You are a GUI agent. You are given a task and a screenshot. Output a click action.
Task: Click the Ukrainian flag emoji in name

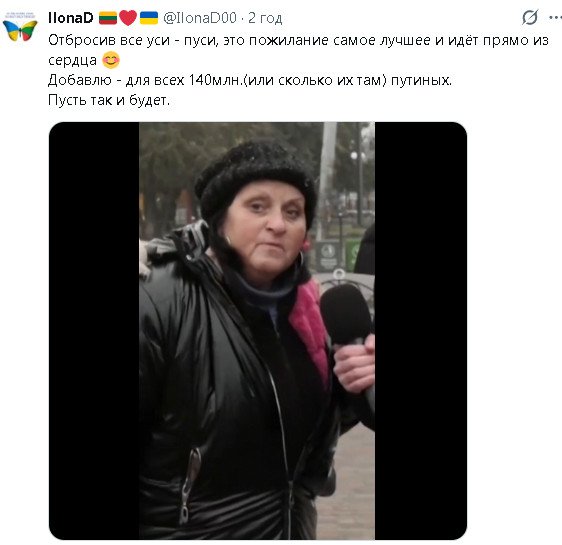149,18
